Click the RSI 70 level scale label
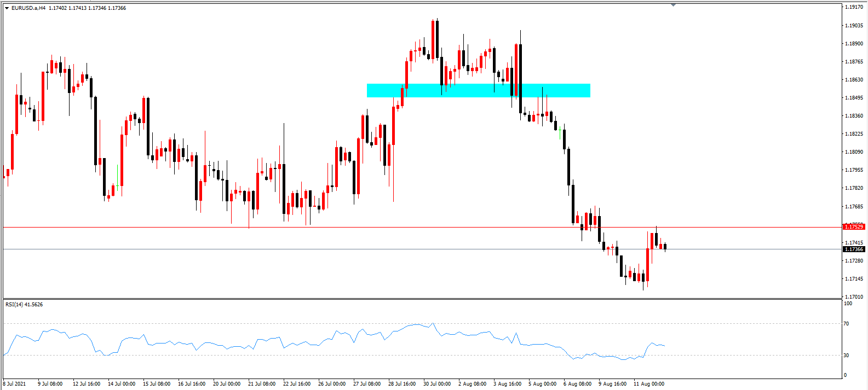The width and height of the screenshot is (868, 390). tap(847, 324)
